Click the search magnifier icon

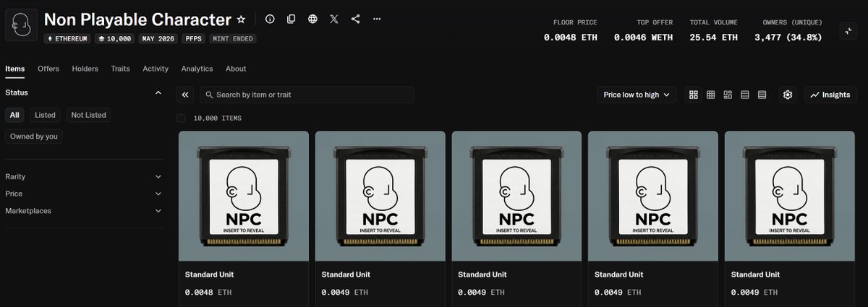tap(209, 95)
